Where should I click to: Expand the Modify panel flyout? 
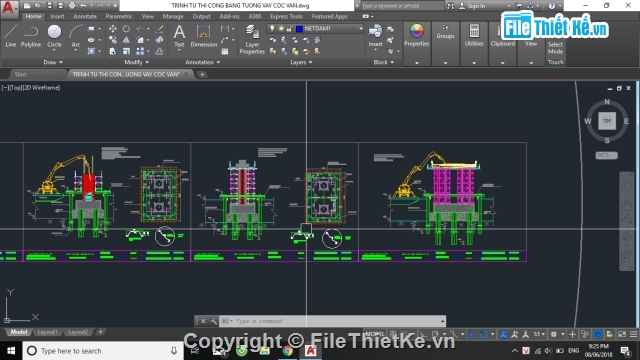[136, 62]
